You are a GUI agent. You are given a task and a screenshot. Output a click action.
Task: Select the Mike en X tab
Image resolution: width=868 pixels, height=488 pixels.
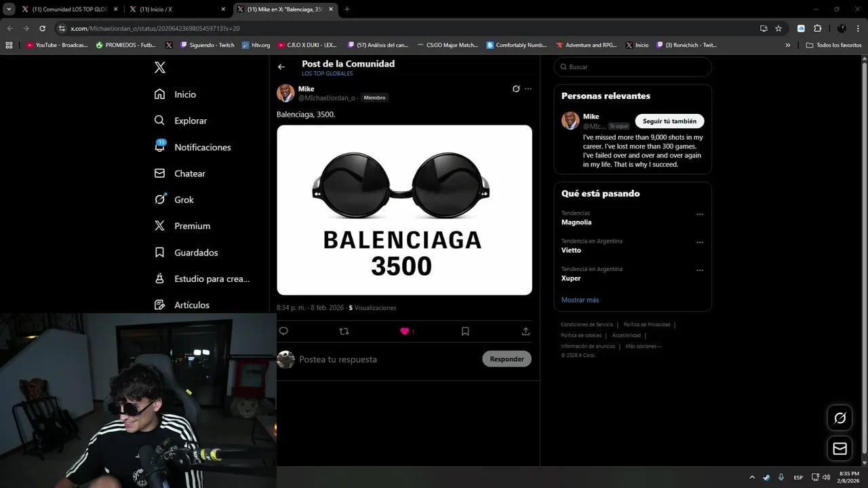285,9
